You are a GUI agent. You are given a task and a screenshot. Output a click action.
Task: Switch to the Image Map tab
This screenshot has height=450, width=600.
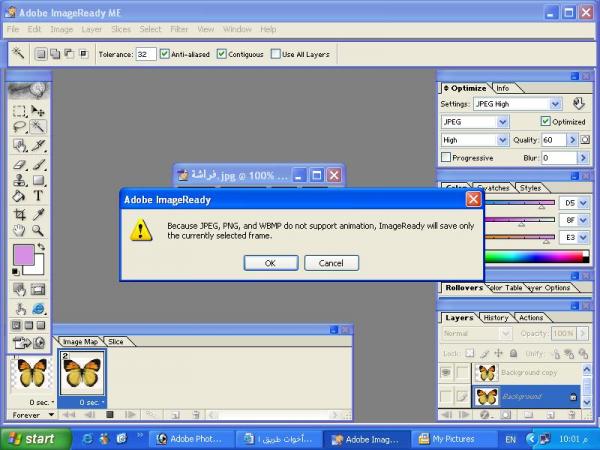[x=80, y=342]
